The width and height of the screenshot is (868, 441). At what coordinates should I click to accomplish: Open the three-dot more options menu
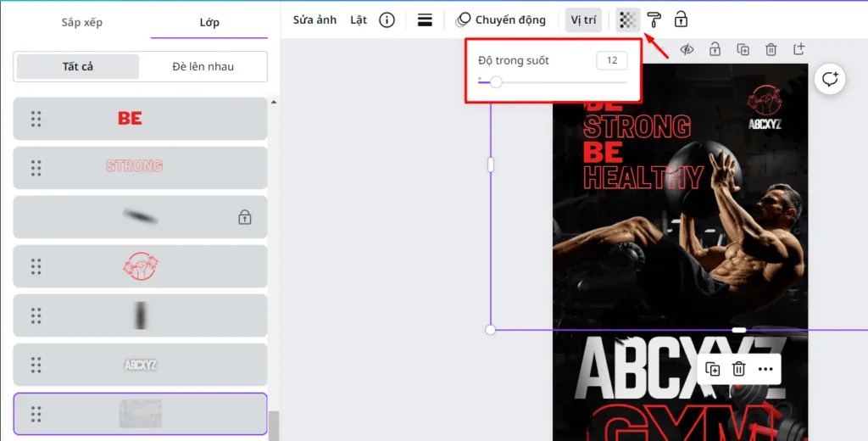(x=765, y=369)
